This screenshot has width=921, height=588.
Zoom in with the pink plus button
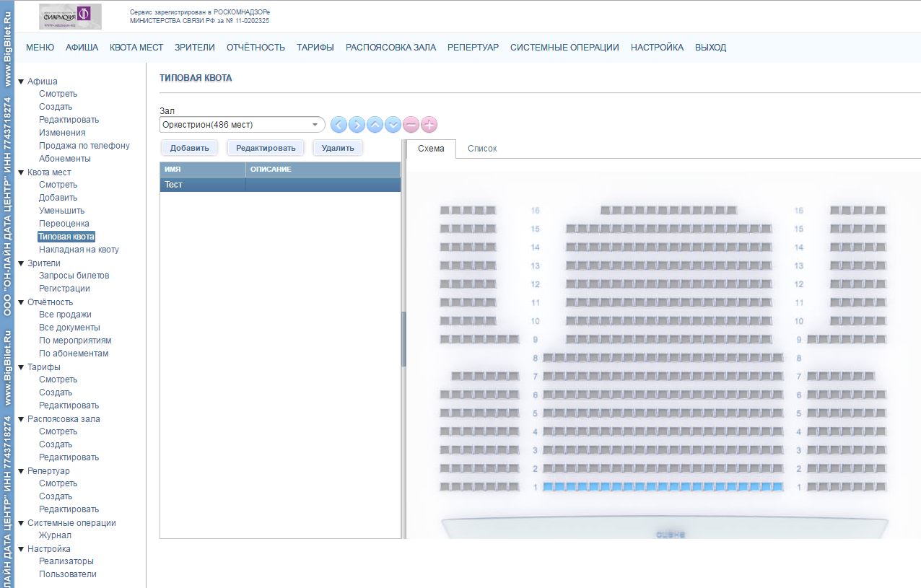tap(429, 125)
